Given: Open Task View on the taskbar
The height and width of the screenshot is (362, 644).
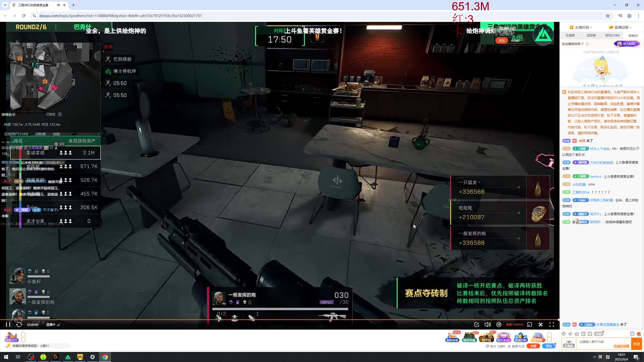Looking at the screenshot, I should tap(18, 357).
